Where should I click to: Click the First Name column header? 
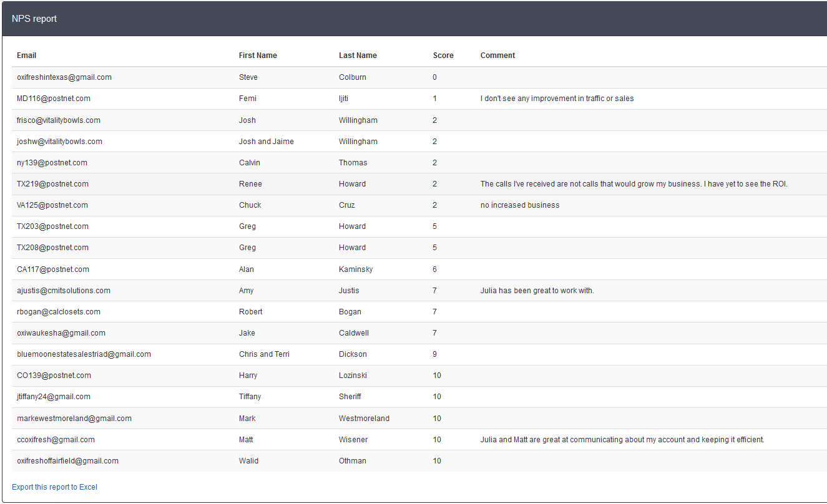pos(258,56)
